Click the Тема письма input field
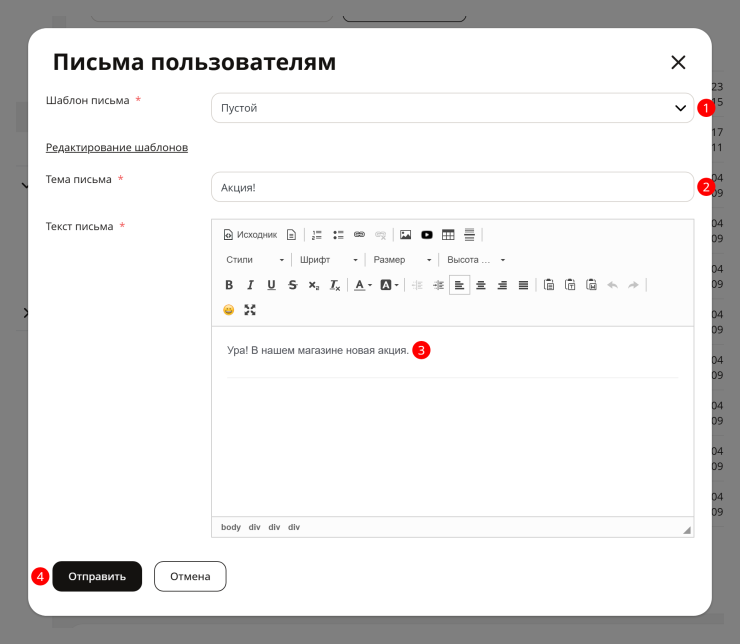Screen dimensions: 740x644 coord(453,187)
